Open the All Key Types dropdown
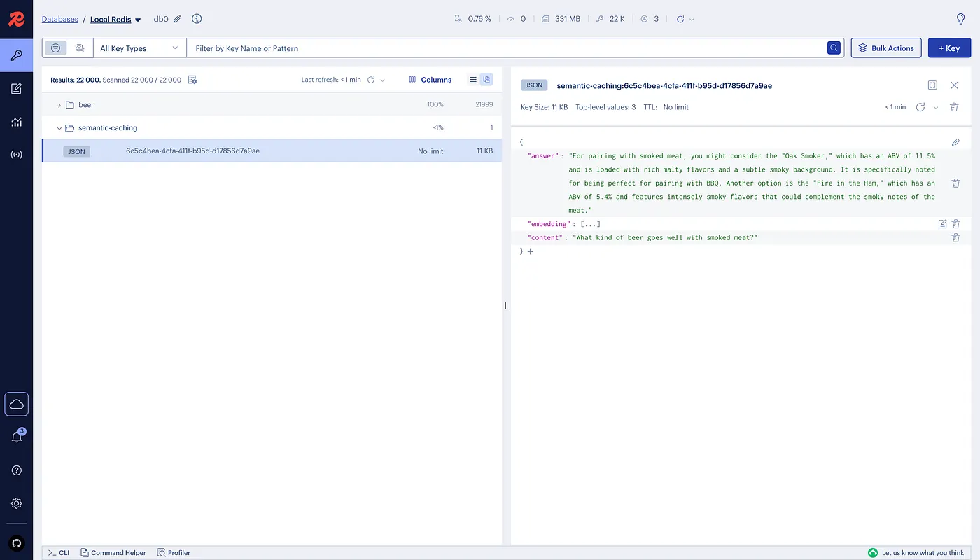 139,48
